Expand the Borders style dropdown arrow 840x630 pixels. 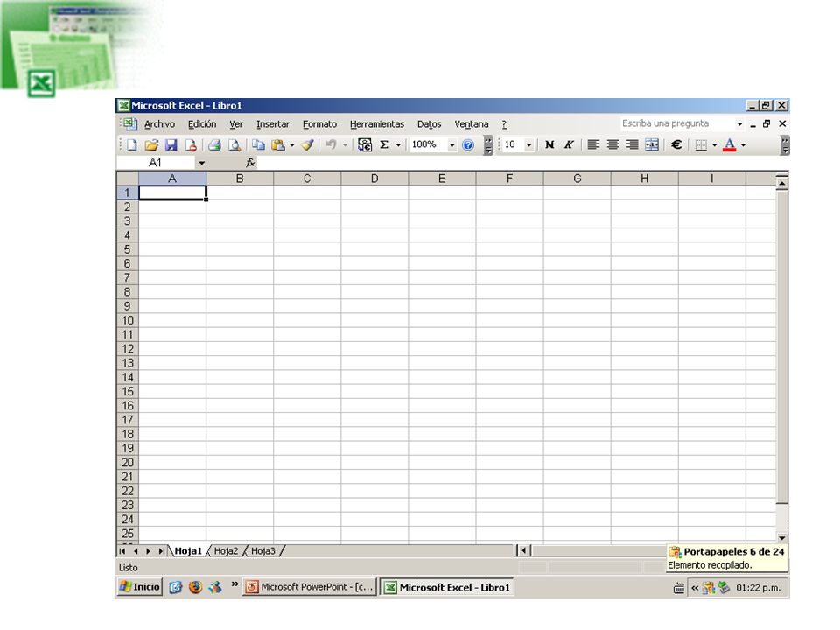coord(715,144)
